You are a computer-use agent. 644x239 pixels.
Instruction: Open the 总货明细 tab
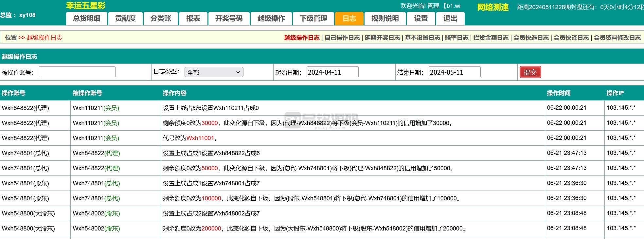click(x=87, y=19)
